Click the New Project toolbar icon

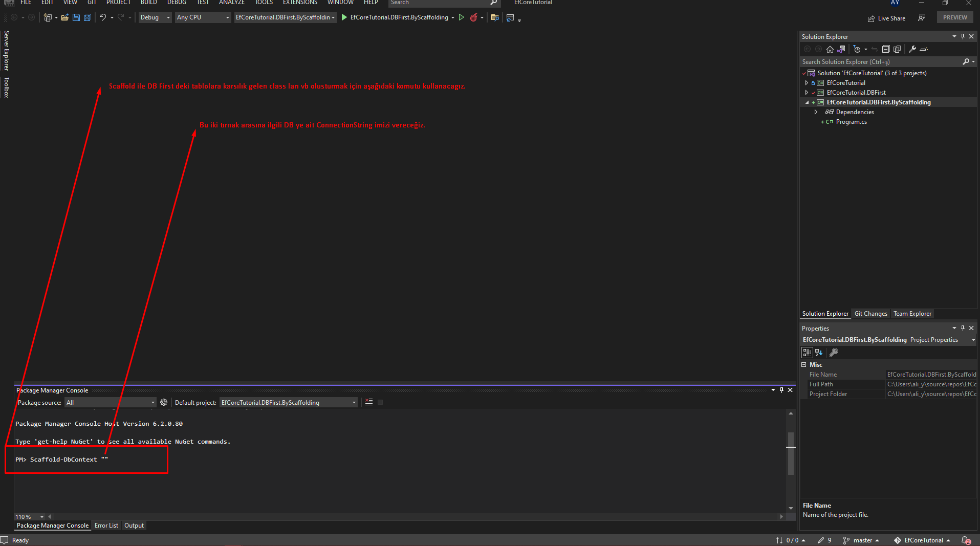(x=48, y=17)
